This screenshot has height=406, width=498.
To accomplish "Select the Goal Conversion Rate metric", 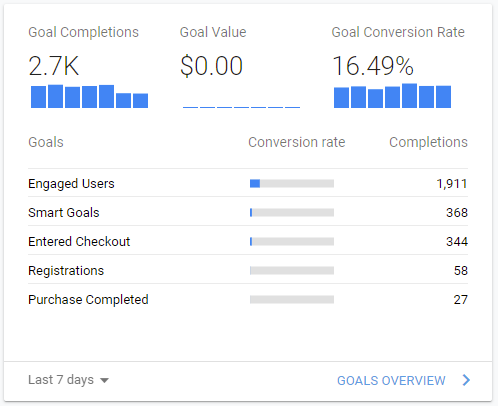I will pos(398,32).
